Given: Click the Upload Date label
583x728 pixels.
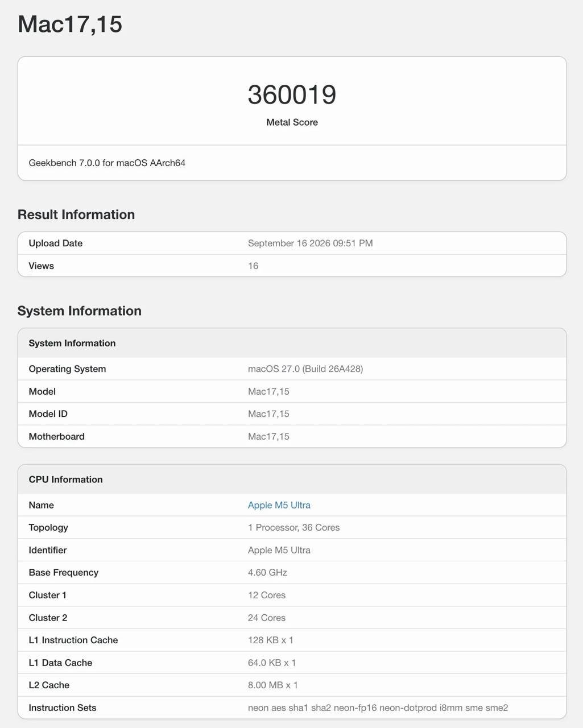Looking at the screenshot, I should point(56,243).
